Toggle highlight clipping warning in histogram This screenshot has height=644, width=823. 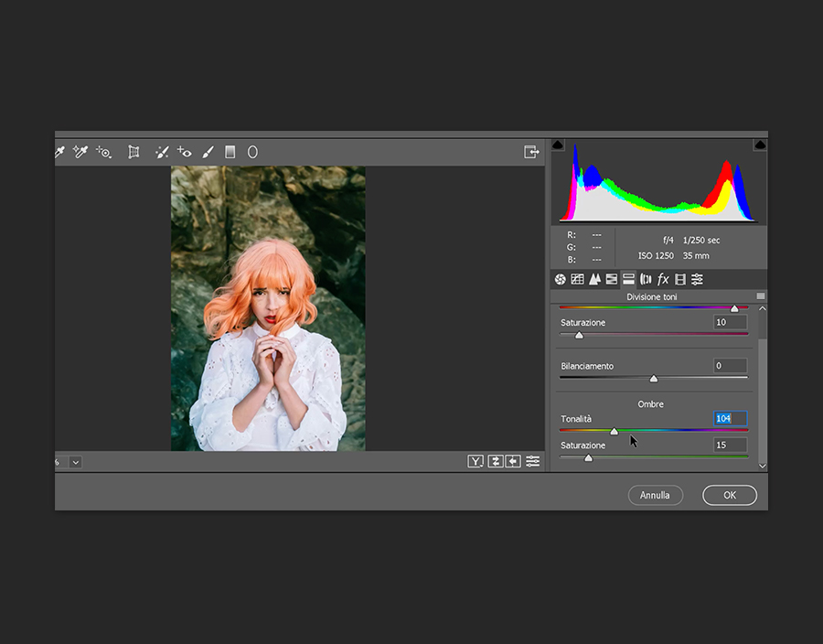pos(760,145)
